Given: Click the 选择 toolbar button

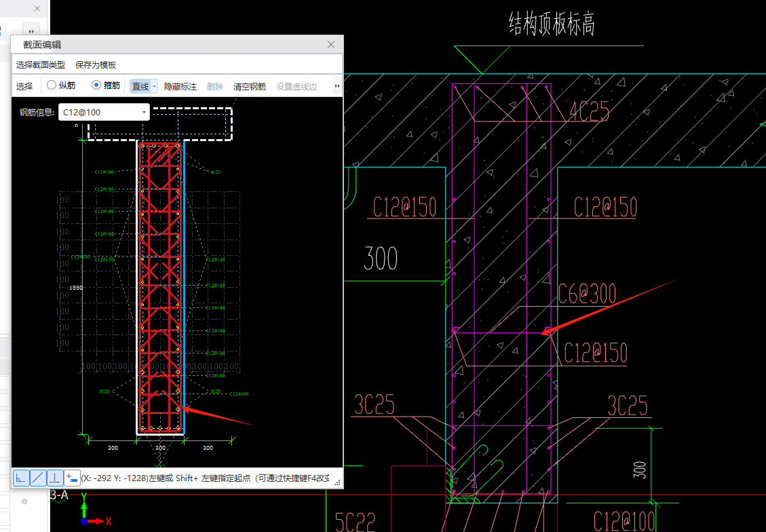Looking at the screenshot, I should (x=24, y=86).
